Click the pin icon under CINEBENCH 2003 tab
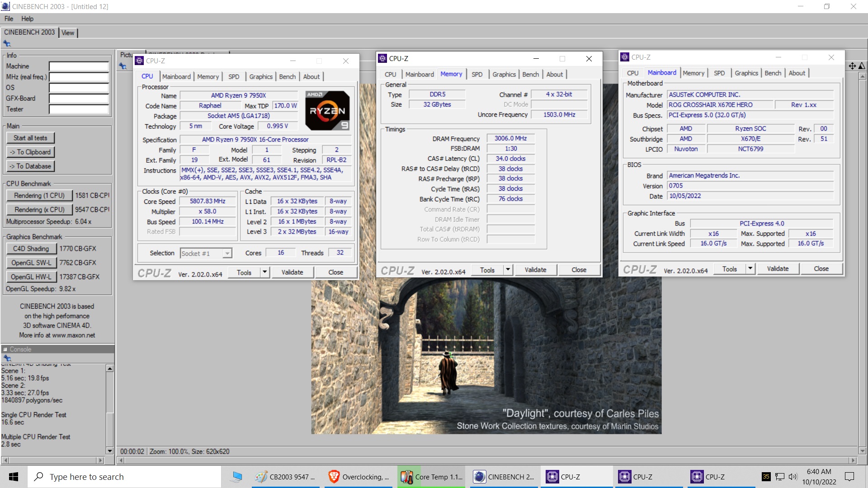The image size is (868, 488). click(7, 43)
